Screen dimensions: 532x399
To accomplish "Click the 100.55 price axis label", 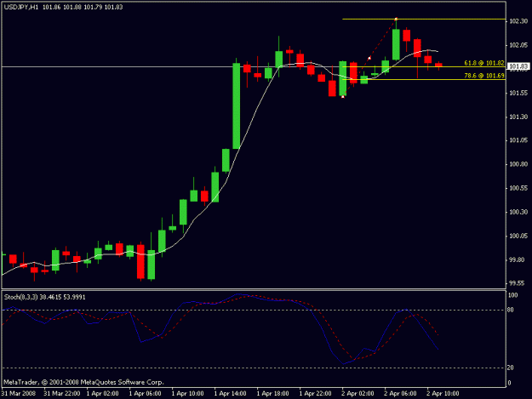I will [x=518, y=188].
